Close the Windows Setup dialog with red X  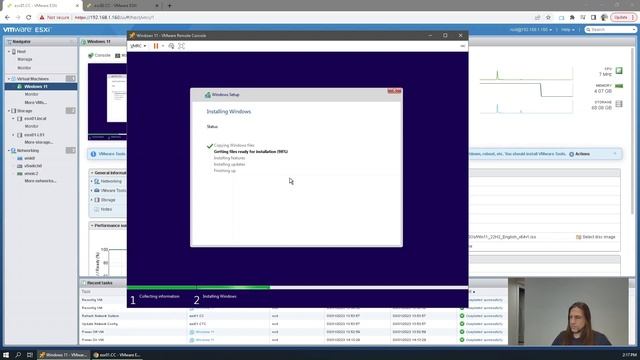coord(394,91)
